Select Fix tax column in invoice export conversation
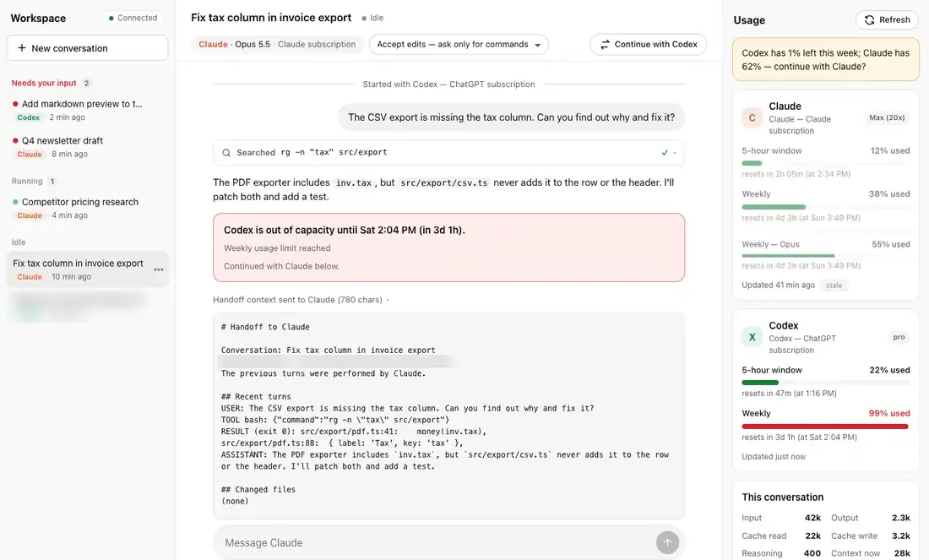929x560 pixels. (x=87, y=269)
